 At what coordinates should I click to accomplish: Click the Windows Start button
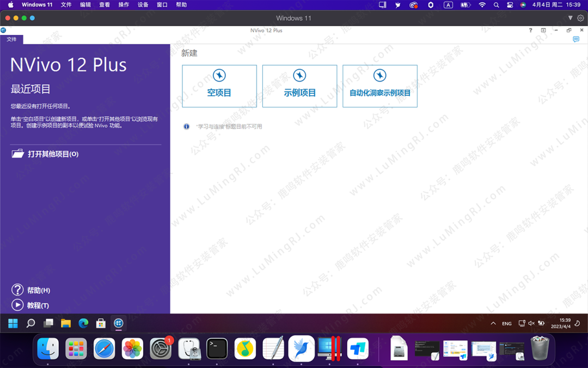click(x=13, y=323)
